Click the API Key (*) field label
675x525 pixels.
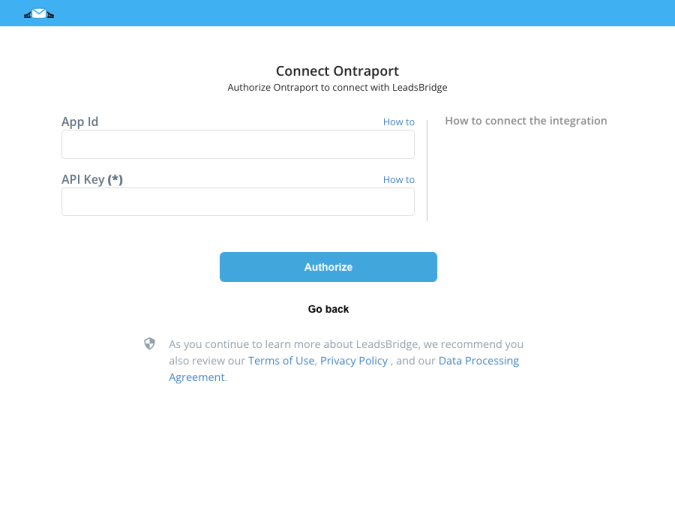click(x=92, y=179)
